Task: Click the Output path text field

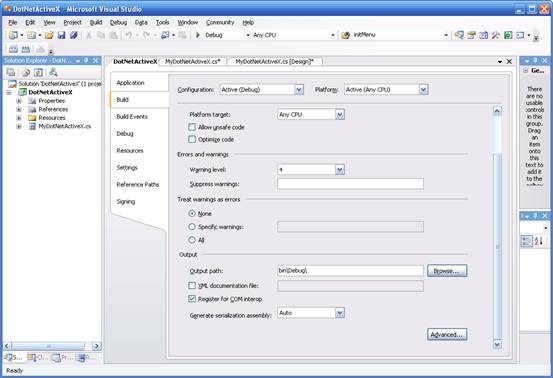Action: coord(350,271)
